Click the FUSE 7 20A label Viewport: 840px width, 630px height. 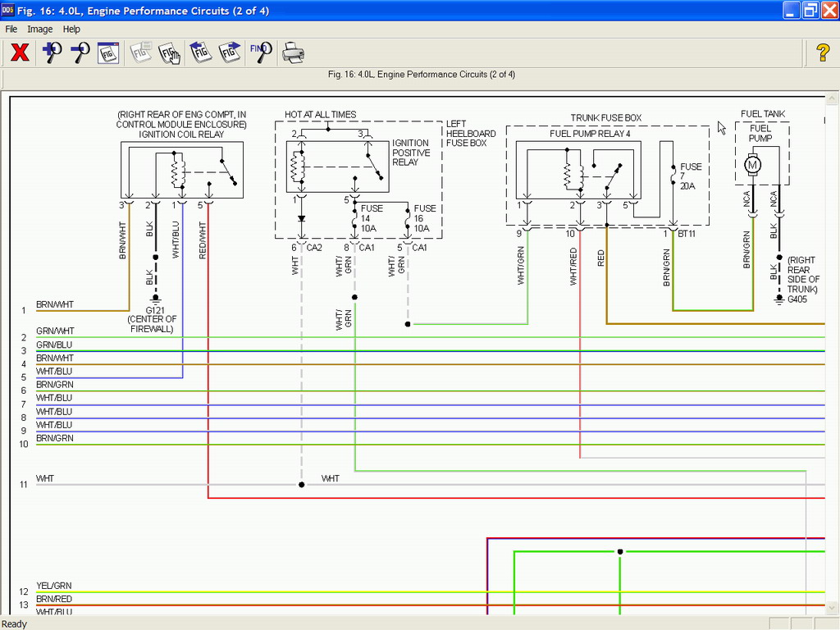point(691,176)
